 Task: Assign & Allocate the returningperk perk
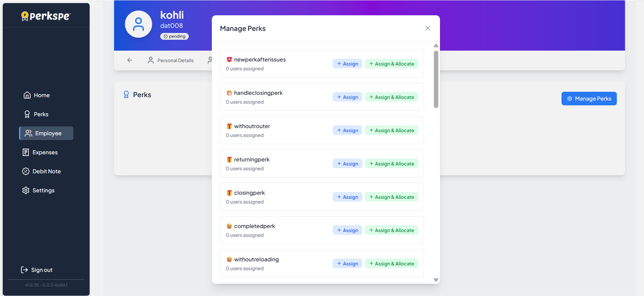(x=391, y=164)
